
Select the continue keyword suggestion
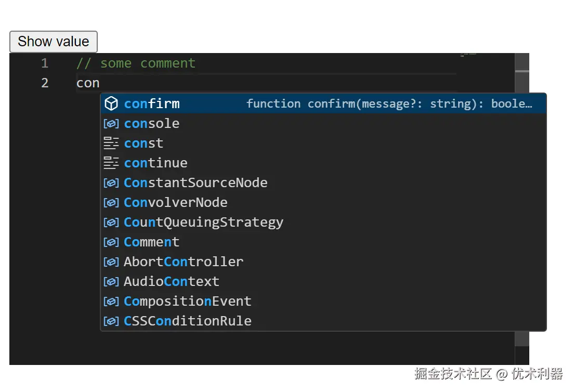tap(156, 163)
